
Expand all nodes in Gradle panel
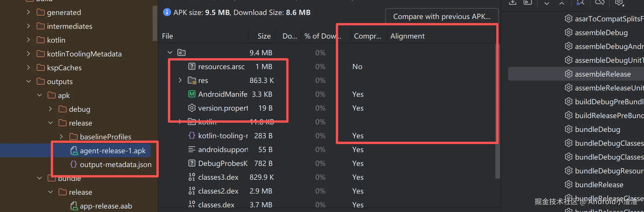pos(546,3)
